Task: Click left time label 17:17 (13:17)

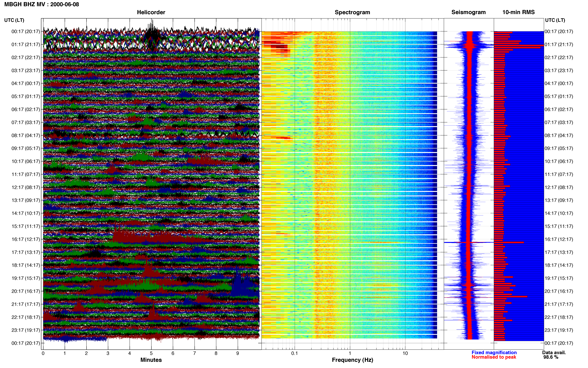Action: pos(26,252)
